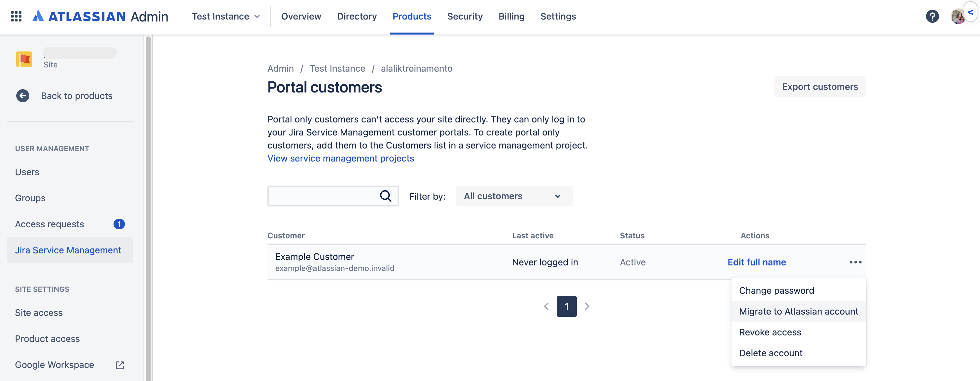Expand the Test Instance organization dropdown
The width and height of the screenshot is (980, 381).
[x=226, y=16]
